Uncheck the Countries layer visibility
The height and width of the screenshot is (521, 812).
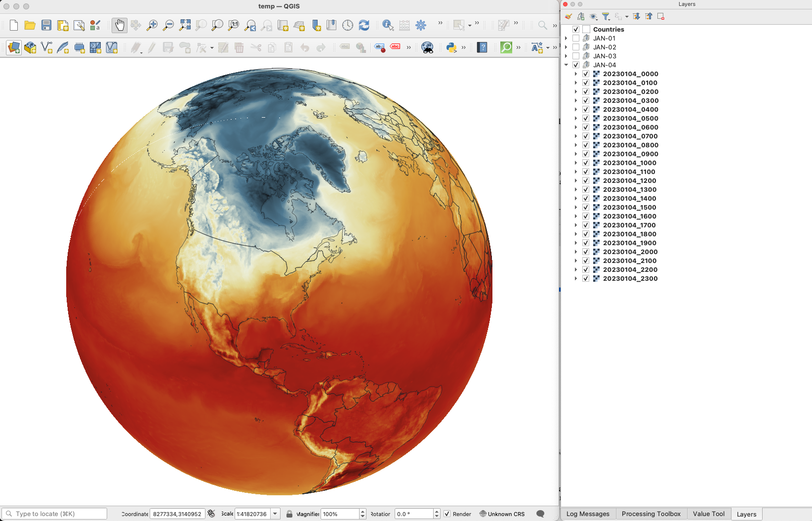point(576,30)
